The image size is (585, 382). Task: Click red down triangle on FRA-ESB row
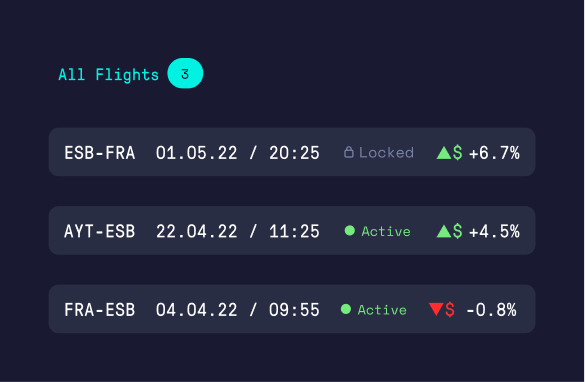click(436, 309)
